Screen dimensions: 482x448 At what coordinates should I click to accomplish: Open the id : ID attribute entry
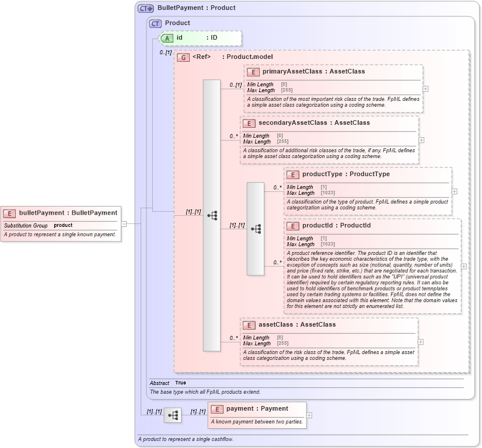[198, 38]
